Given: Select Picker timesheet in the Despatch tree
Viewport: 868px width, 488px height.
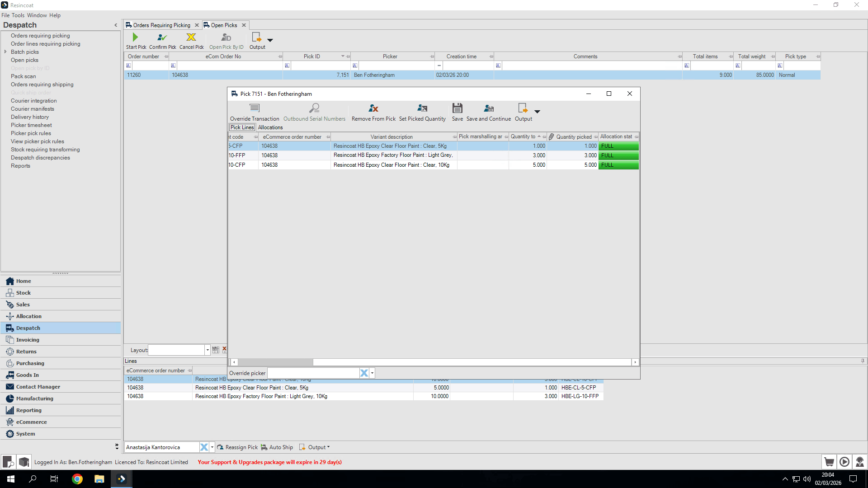Looking at the screenshot, I should [x=31, y=125].
